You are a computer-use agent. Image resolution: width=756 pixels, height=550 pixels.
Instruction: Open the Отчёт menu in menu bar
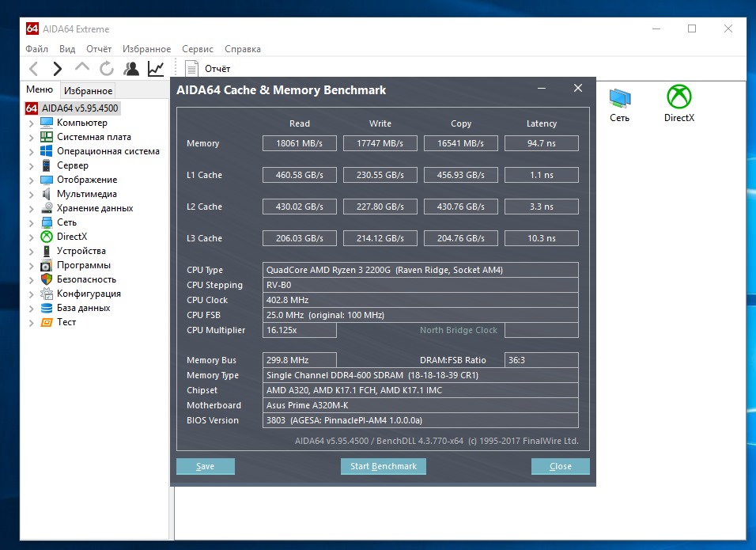(x=99, y=49)
